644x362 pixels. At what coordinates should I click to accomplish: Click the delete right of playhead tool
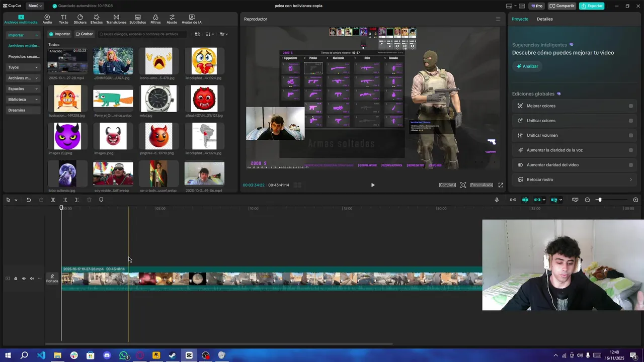click(x=77, y=200)
